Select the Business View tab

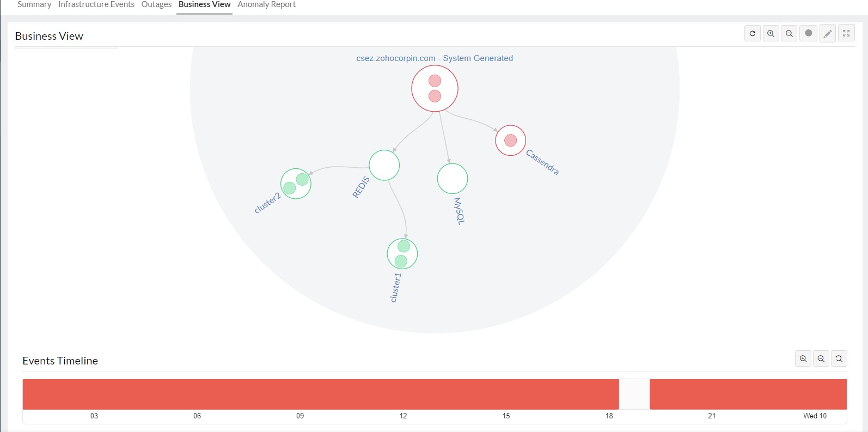pyautogui.click(x=205, y=4)
